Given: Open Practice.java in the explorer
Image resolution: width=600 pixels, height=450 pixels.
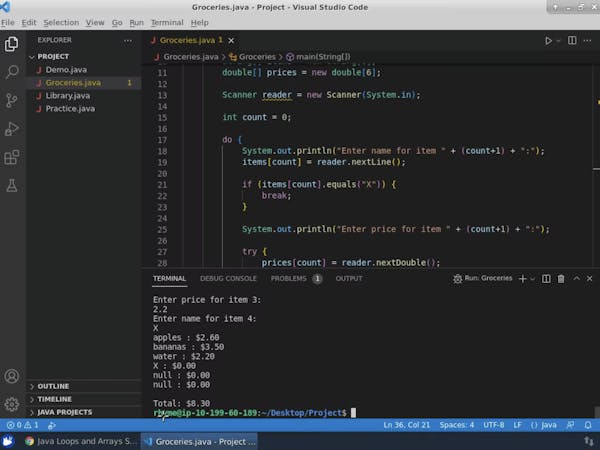Looking at the screenshot, I should [84, 109].
